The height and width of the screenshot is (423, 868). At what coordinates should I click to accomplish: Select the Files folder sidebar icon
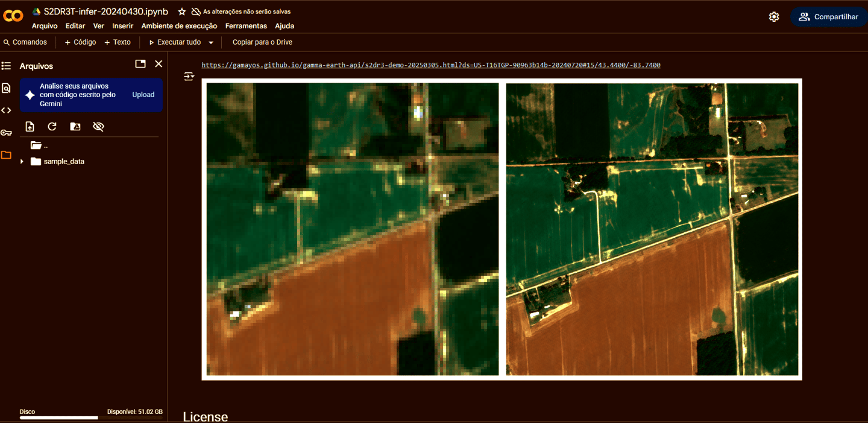coord(6,155)
